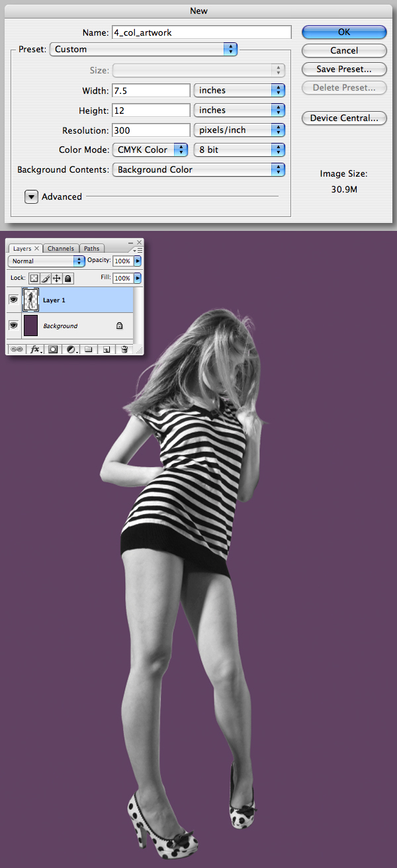Open the 8 bit depth dropdown

pos(239,150)
